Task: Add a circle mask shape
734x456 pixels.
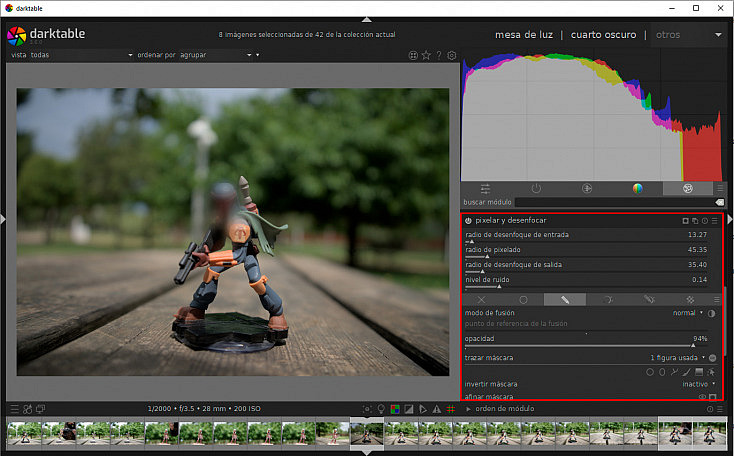Action: click(x=650, y=372)
